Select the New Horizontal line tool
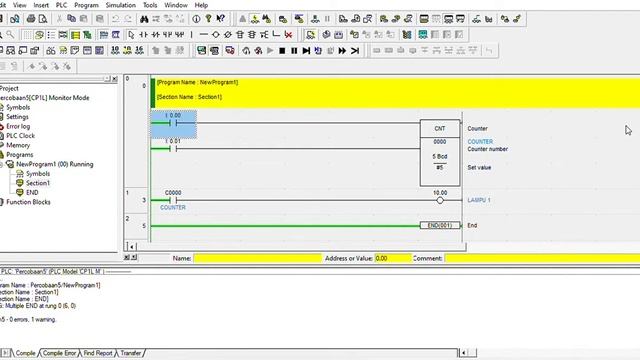The width and height of the screenshot is (640, 360). [204, 35]
